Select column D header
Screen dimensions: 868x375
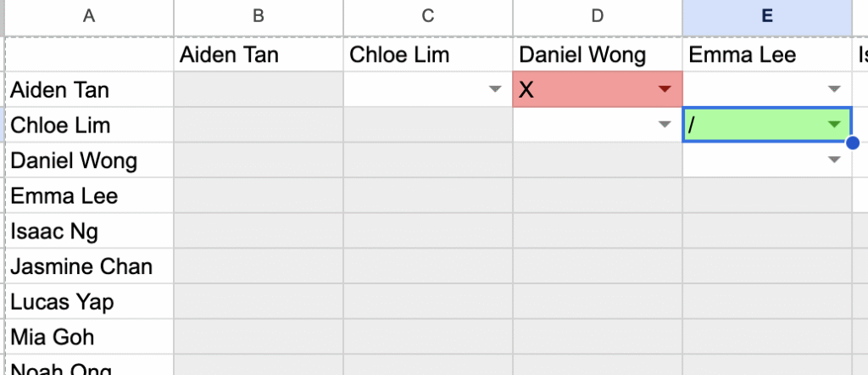tap(597, 17)
